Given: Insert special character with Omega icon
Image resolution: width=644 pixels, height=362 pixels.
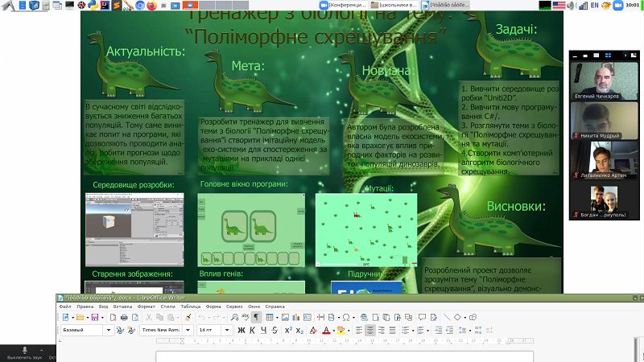Looking at the screenshot, I should (x=346, y=317).
